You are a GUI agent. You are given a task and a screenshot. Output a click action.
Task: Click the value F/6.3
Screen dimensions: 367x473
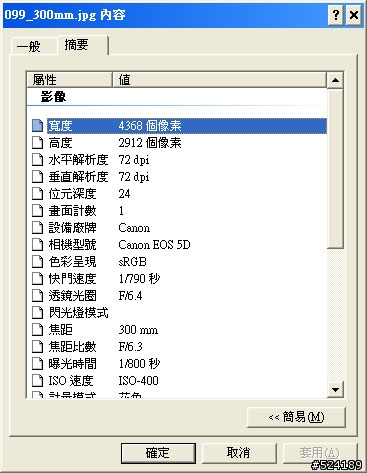pos(130,347)
